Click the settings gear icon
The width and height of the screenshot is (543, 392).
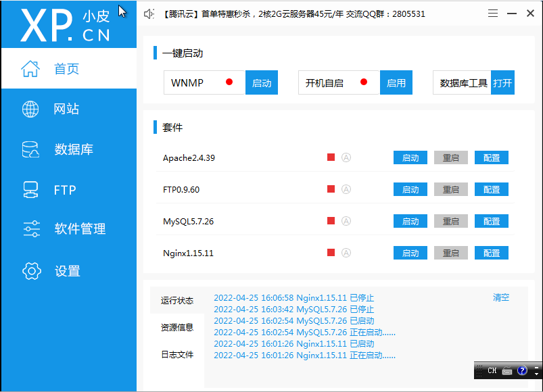(x=32, y=271)
